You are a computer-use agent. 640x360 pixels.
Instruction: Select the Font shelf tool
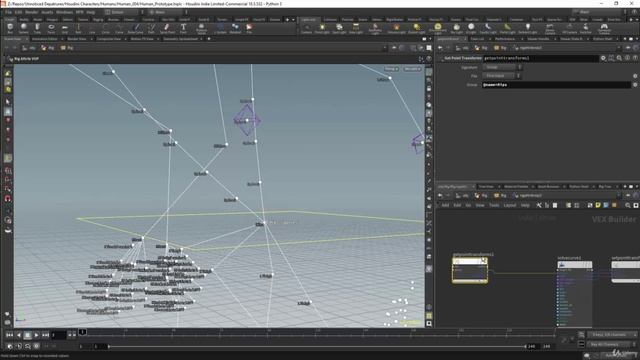(183, 28)
